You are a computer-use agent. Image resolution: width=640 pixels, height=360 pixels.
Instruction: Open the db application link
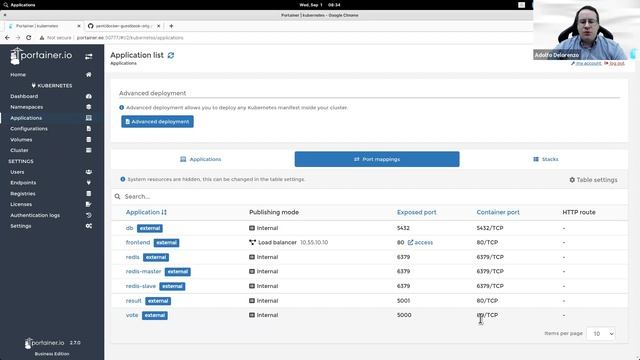129,228
